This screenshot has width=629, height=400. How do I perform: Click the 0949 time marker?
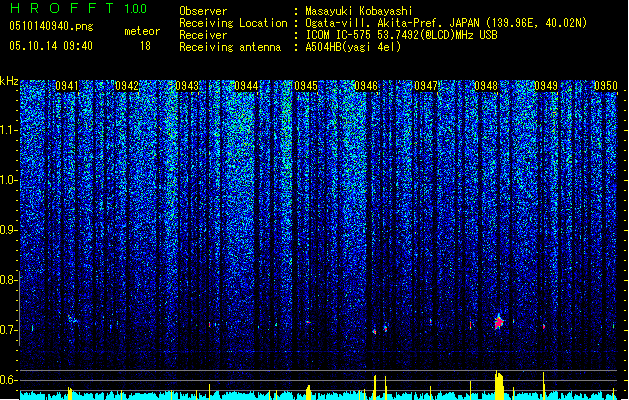pos(546,86)
